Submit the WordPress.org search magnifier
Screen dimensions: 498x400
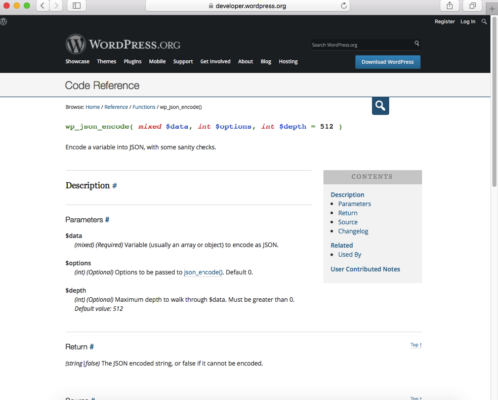coord(417,43)
